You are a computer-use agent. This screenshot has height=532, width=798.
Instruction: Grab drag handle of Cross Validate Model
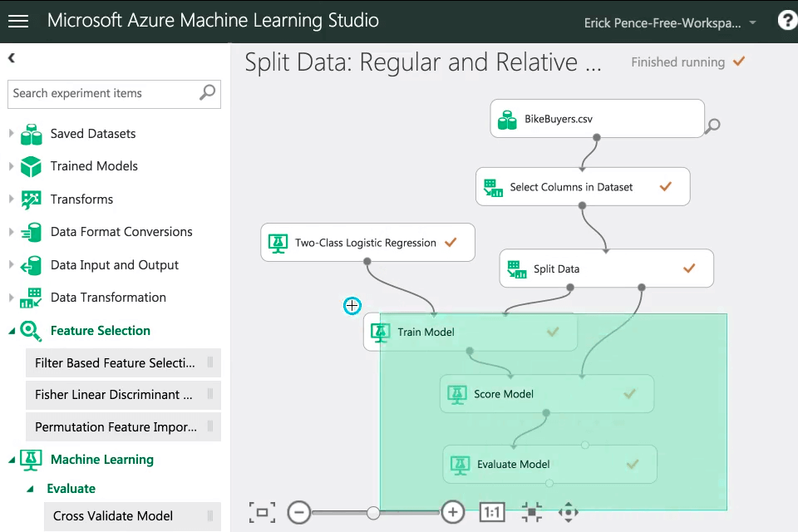click(210, 515)
